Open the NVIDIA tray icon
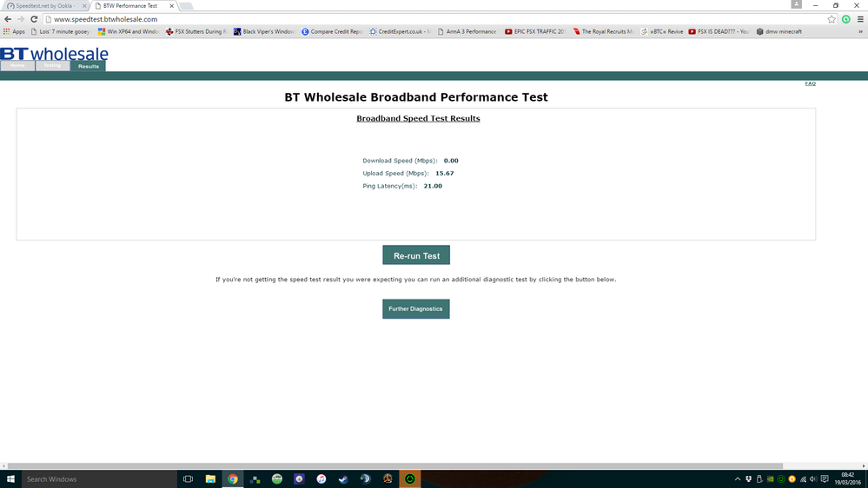This screenshot has width=868, height=488. 770,479
